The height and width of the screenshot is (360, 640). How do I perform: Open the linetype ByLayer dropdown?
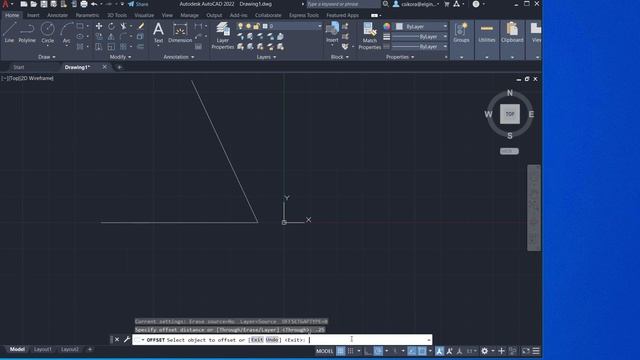[420, 47]
